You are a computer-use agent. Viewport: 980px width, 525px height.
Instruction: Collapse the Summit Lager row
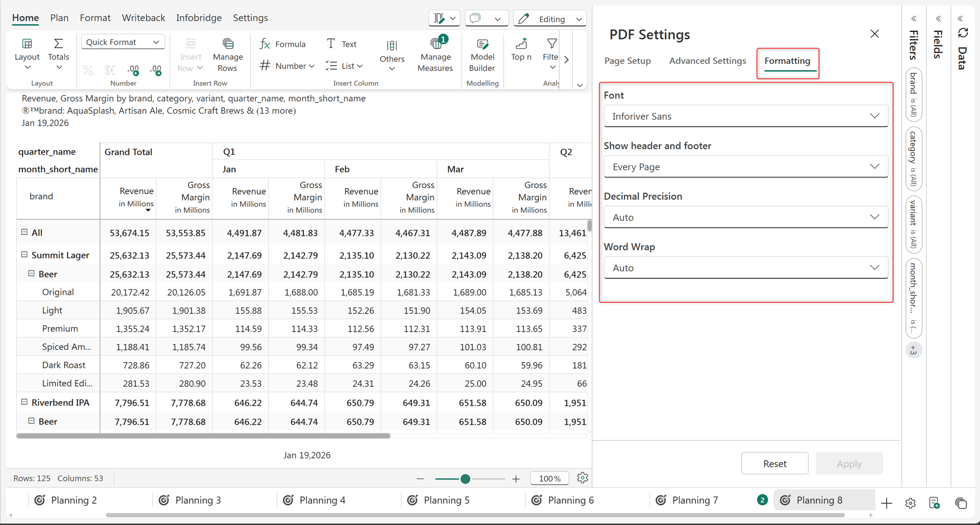(x=24, y=254)
